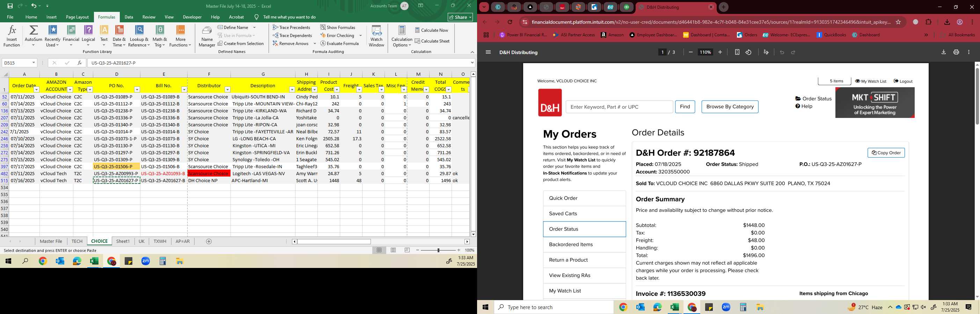
Task: Click the Logout link
Action: (903, 81)
